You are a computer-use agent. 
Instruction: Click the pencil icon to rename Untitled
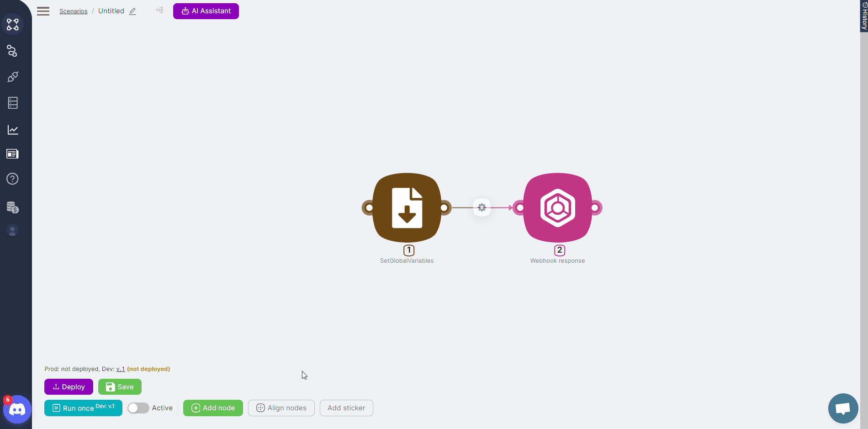click(132, 11)
